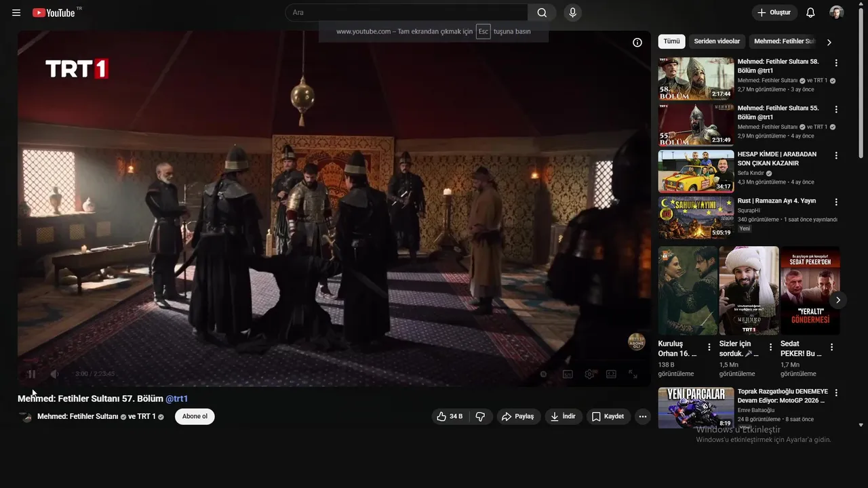Click the SqurapH channel name
Viewport: 868px width, 488px height.
point(750,210)
